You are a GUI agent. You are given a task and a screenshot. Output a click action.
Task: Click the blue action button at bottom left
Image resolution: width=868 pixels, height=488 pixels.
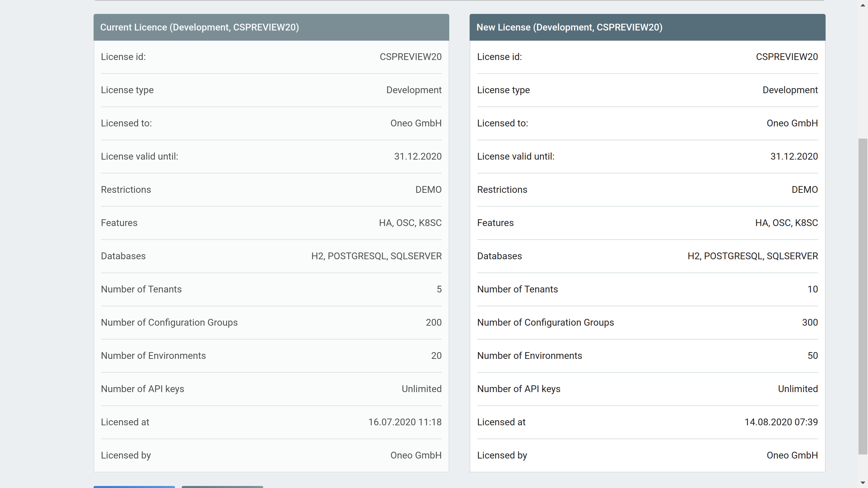click(134, 487)
